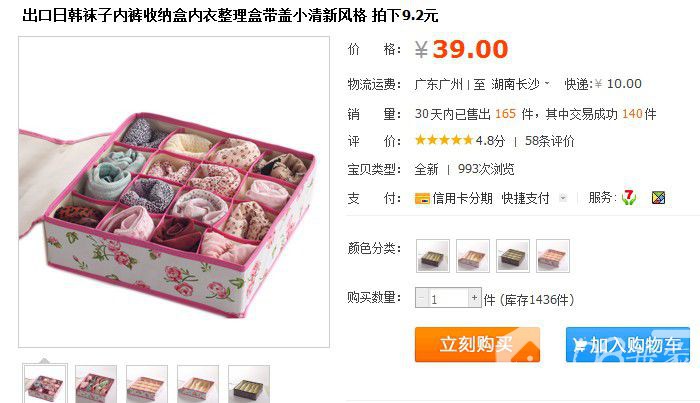
Task: Select the last dark box thumbnail
Action: pyautogui.click(x=249, y=384)
